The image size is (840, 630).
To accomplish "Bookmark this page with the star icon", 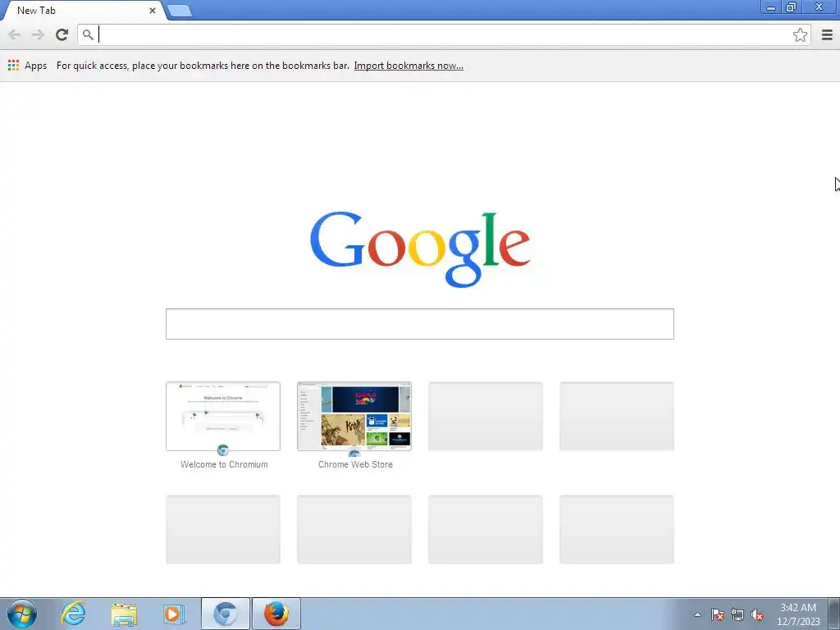I will (800, 34).
